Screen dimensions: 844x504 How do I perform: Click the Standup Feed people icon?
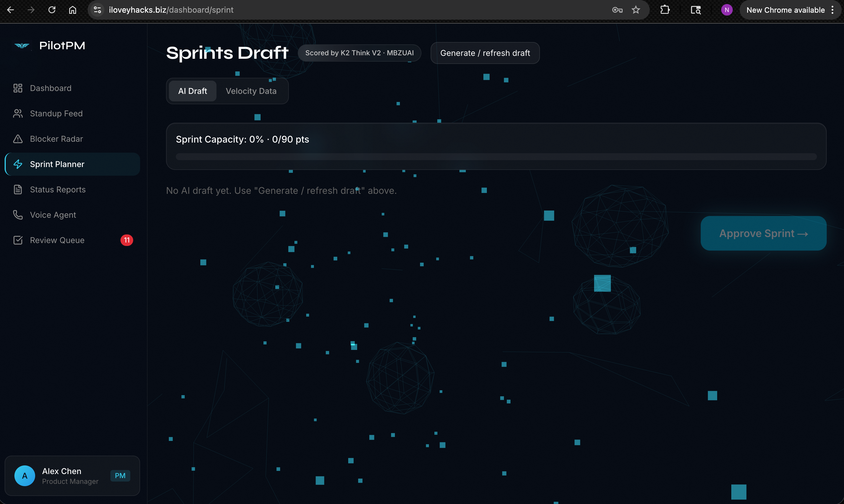coord(18,113)
